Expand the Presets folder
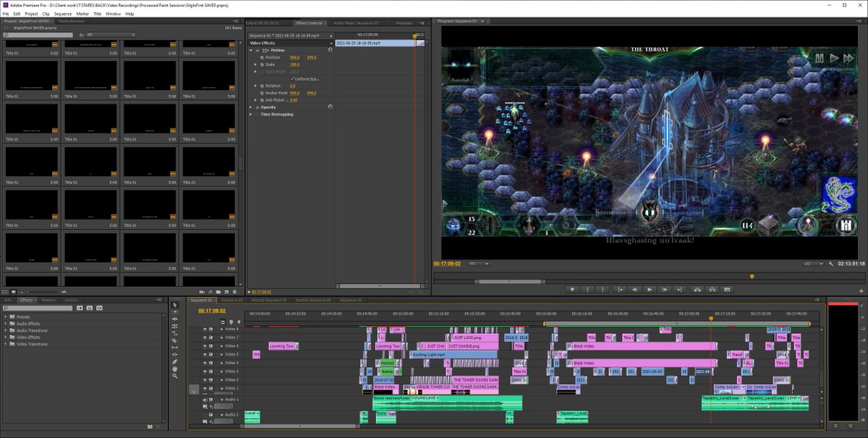This screenshot has width=868, height=438. click(5, 317)
